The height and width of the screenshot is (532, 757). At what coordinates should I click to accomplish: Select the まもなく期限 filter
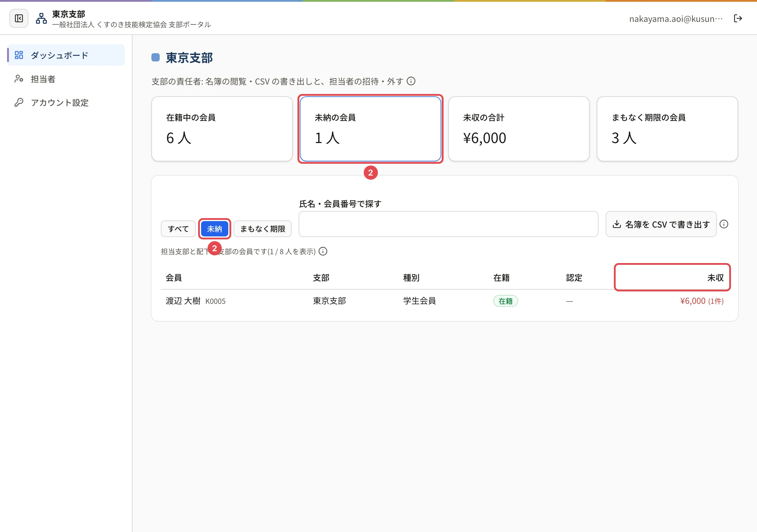(x=263, y=229)
